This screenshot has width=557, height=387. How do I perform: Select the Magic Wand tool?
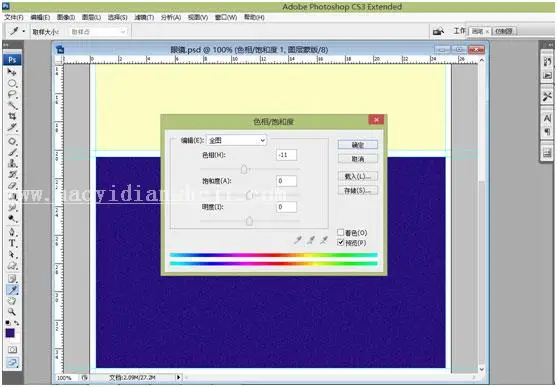(x=12, y=106)
